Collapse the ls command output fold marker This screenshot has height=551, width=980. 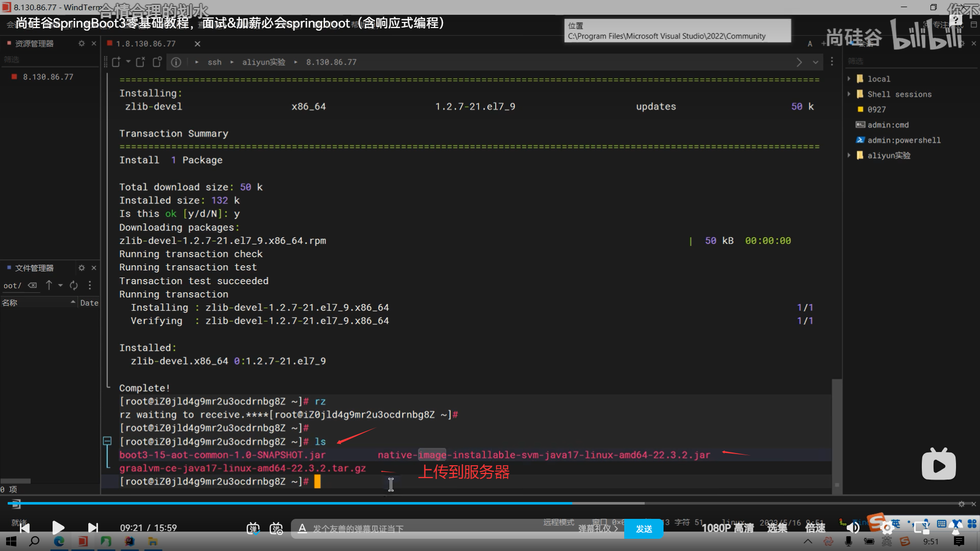pyautogui.click(x=107, y=441)
